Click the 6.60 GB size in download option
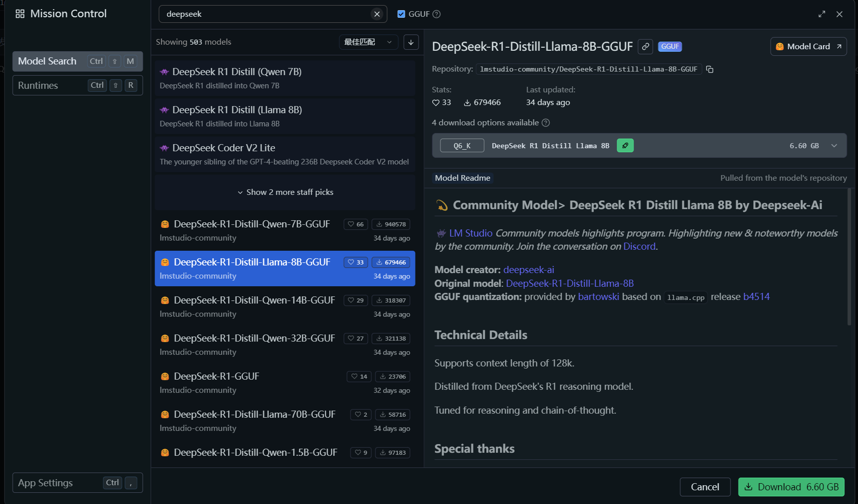This screenshot has width=858, height=504. click(804, 146)
